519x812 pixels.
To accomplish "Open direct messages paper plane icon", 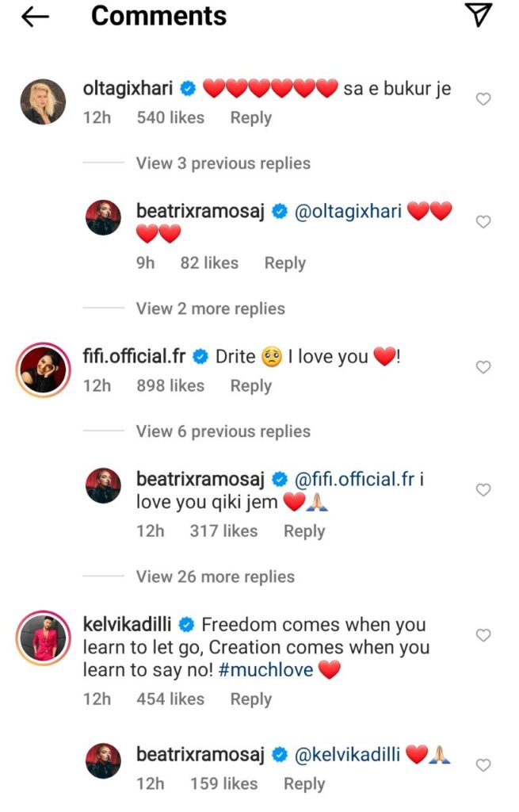I will pos(478,15).
